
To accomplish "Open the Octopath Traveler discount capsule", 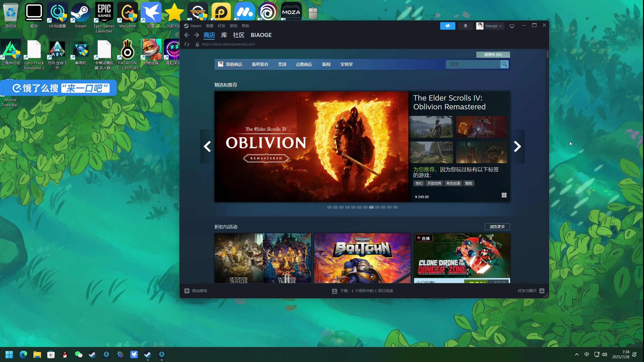I will pos(263,258).
